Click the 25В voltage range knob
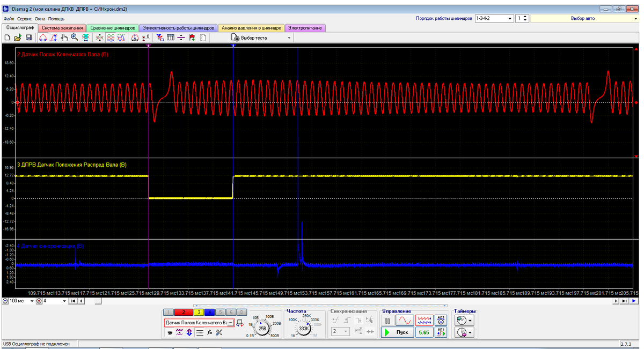 pos(262,329)
